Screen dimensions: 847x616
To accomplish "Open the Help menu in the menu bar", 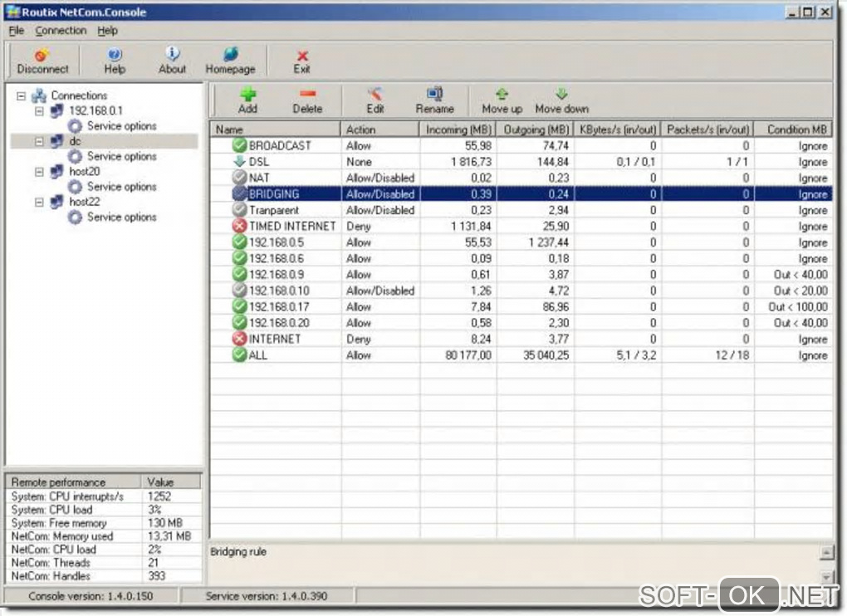I will point(107,31).
